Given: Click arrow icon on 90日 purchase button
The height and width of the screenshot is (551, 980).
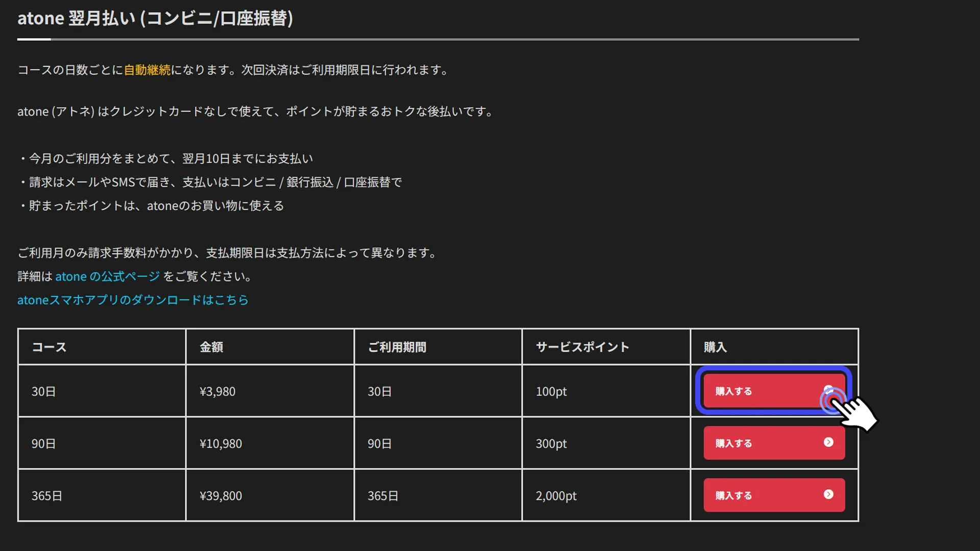Looking at the screenshot, I should click(828, 442).
